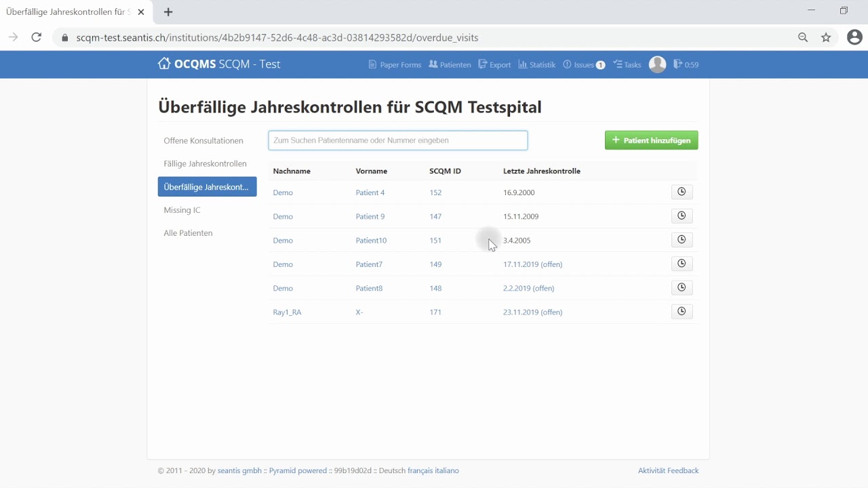The height and width of the screenshot is (488, 868).
Task: Click SCQM ID 148
Action: (435, 288)
